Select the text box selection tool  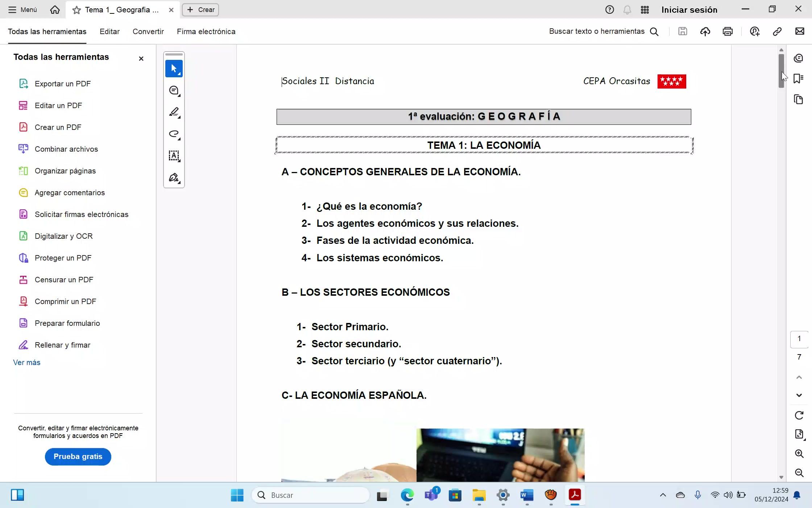174,156
